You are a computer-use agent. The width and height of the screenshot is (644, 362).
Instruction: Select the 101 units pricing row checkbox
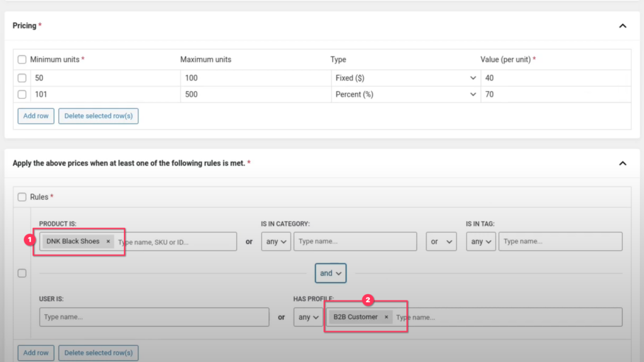click(x=22, y=94)
